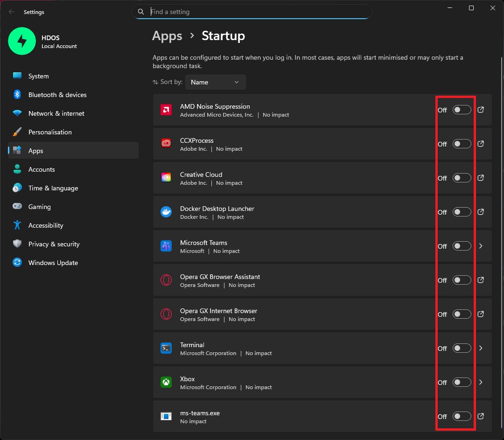Open Windows Update settings
The height and width of the screenshot is (440, 504).
tap(73, 263)
